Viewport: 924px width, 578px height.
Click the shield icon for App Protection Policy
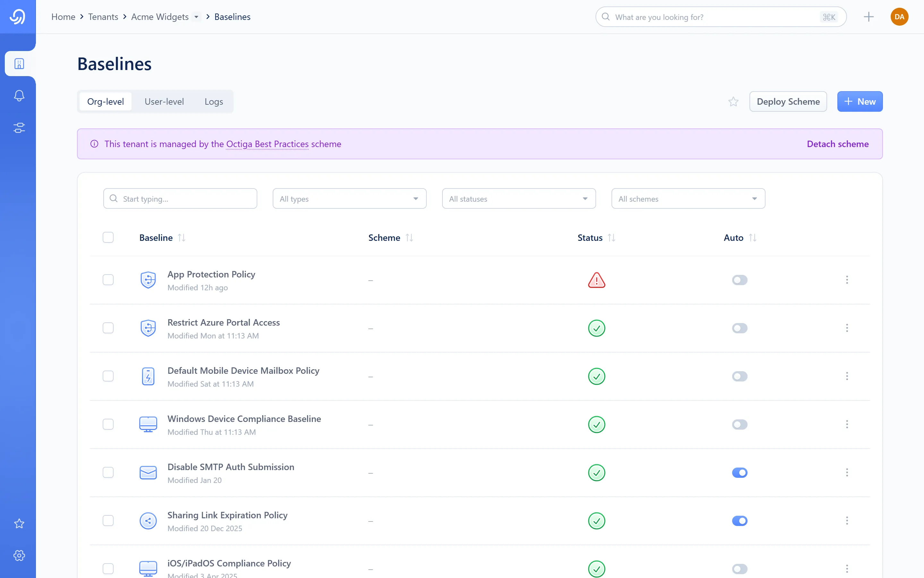coord(148,280)
